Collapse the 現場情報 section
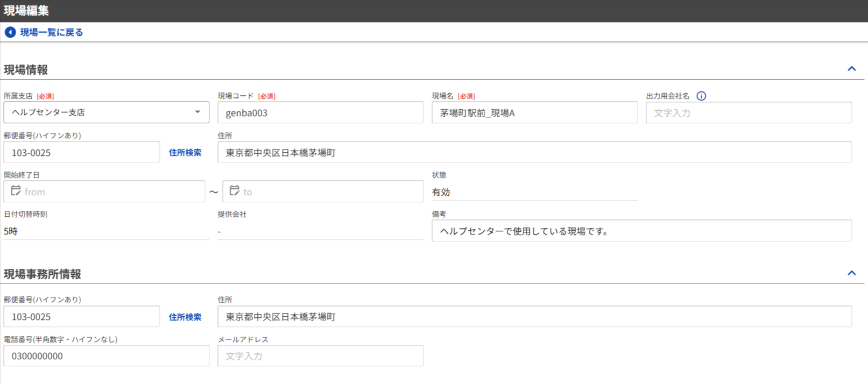This screenshot has width=868, height=384. coord(851,69)
